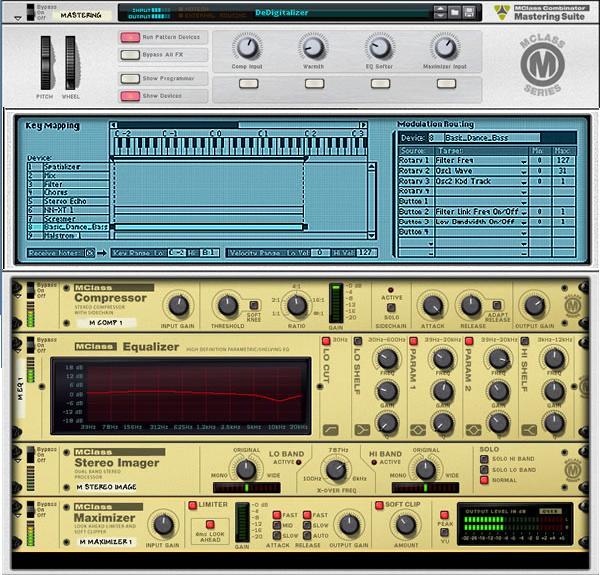This screenshot has width=601, height=575.
Task: Click the Key Range Hi value field
Action: (x=209, y=253)
